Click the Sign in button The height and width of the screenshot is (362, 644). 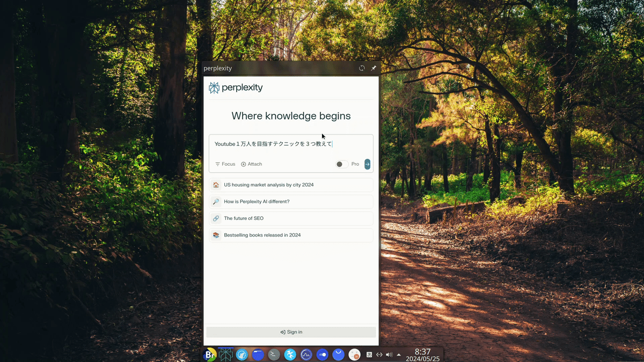[291, 332]
